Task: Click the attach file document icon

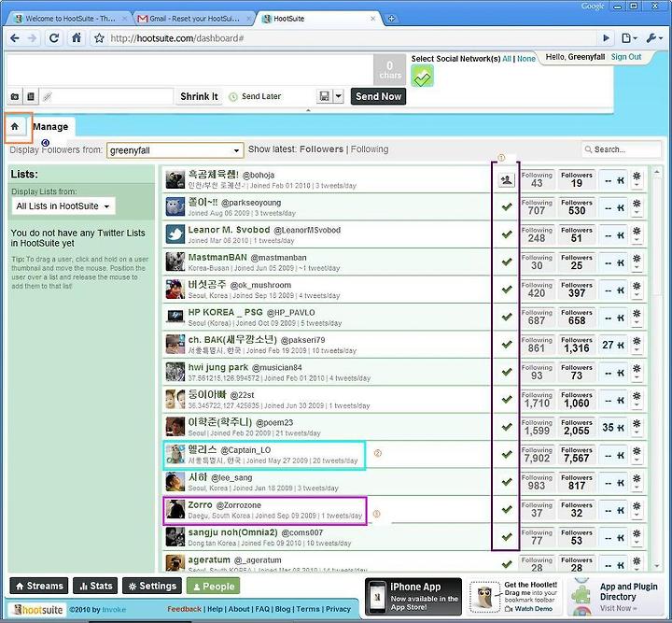Action: click(x=31, y=96)
